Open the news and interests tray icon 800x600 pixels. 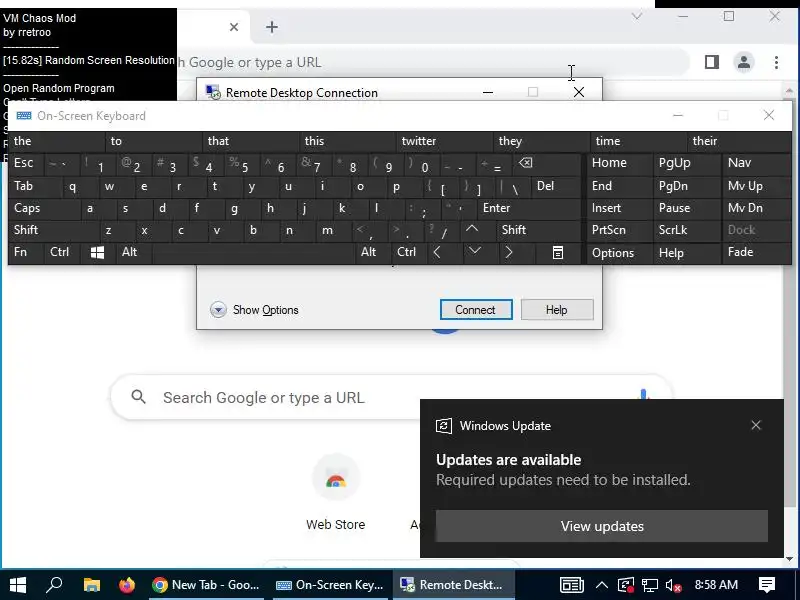click(571, 585)
